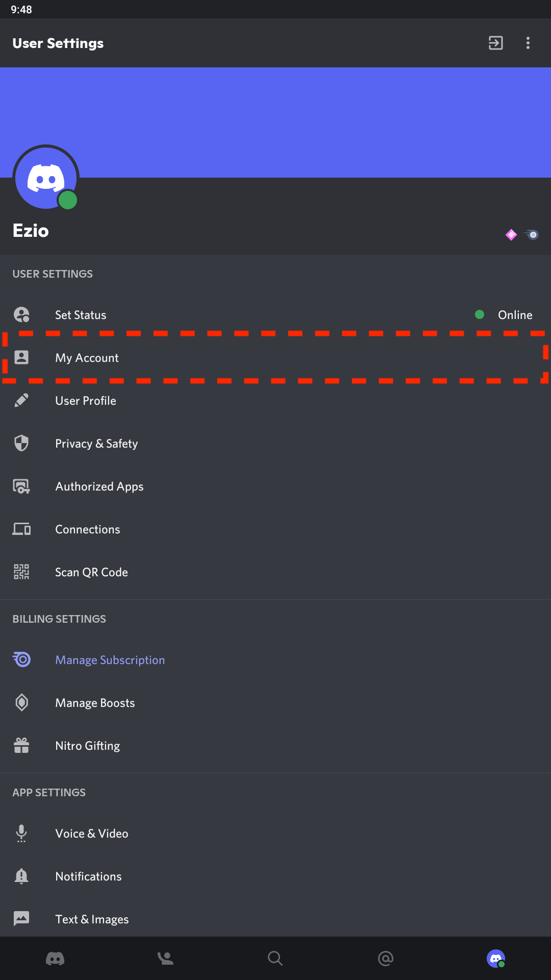Screen dimensions: 551x980
Task: Open the Manage Subscription link
Action: pyautogui.click(x=110, y=659)
